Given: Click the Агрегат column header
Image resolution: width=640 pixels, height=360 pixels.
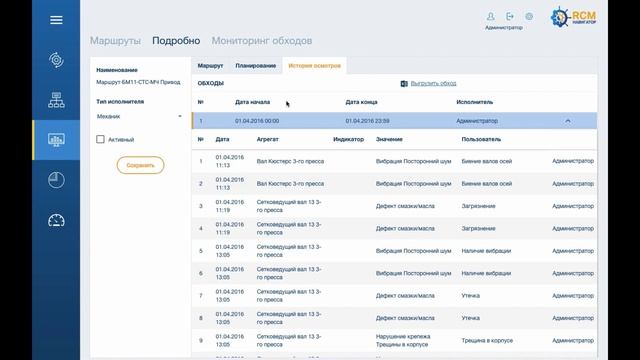Looking at the screenshot, I should [267, 139].
